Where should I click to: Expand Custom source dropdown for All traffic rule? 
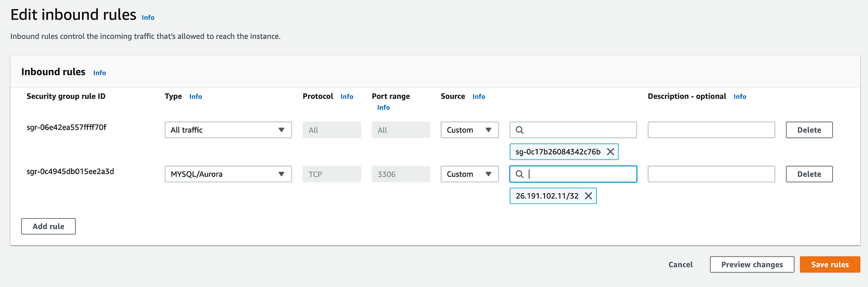click(469, 130)
